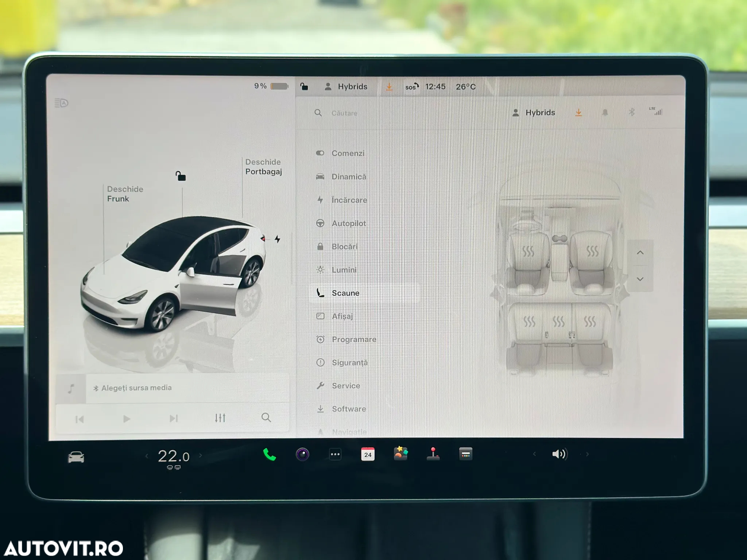Open Hybrids profile in settings header
This screenshot has width=747, height=560.
pos(534,113)
